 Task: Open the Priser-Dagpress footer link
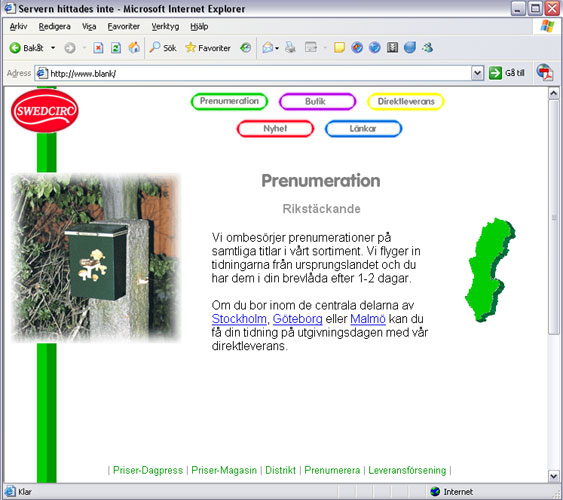point(148,470)
